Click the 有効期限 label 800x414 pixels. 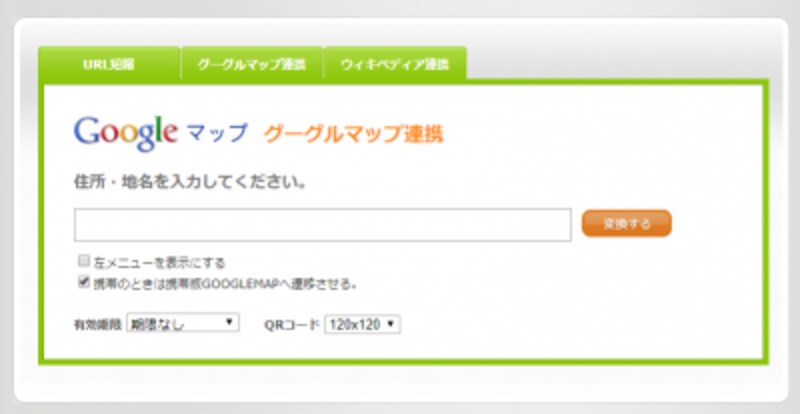[98, 324]
